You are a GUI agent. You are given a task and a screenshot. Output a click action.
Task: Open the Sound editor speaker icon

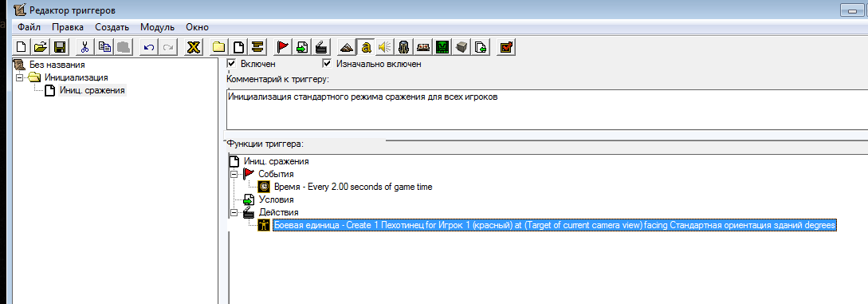pyautogui.click(x=385, y=46)
